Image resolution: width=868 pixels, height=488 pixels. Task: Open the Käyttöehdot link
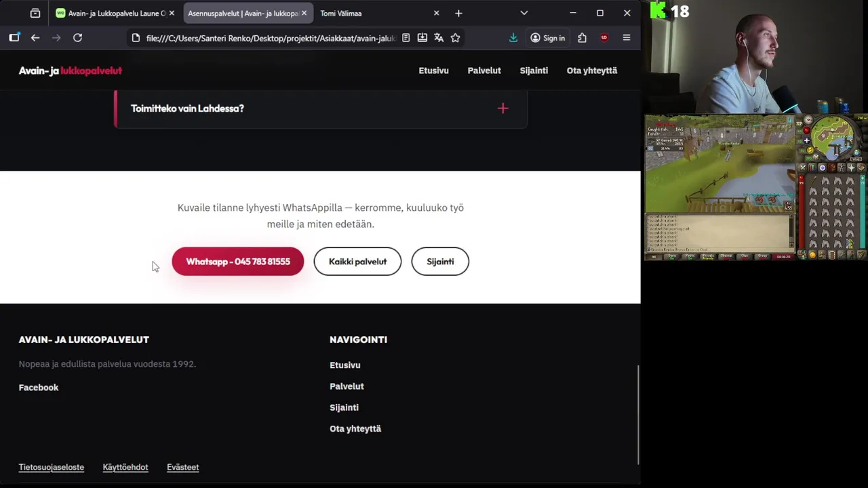125,467
